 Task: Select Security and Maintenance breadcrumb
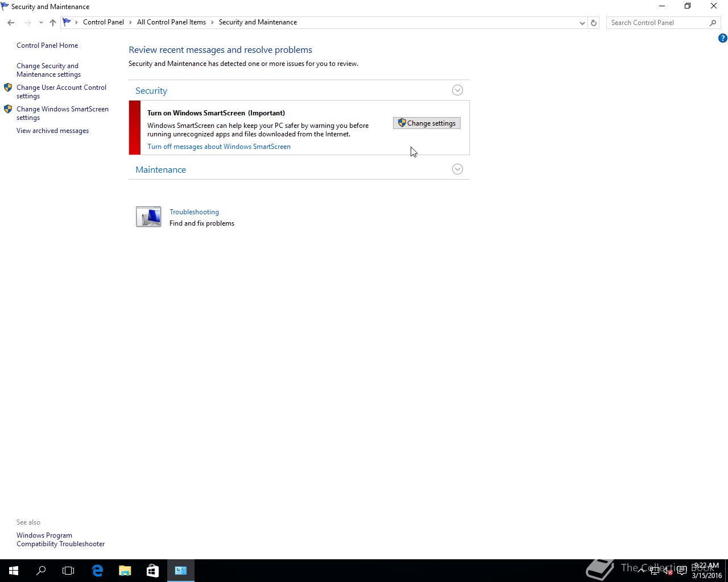pos(258,22)
